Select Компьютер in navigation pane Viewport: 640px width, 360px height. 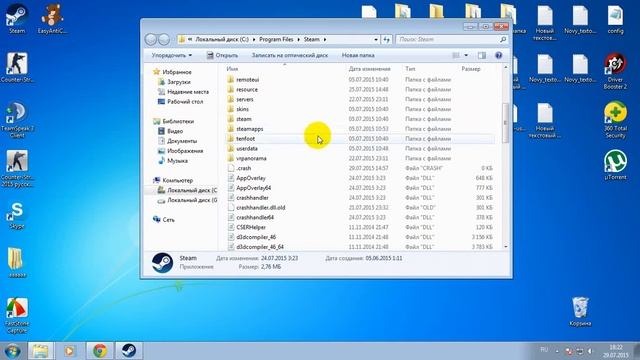[173, 180]
